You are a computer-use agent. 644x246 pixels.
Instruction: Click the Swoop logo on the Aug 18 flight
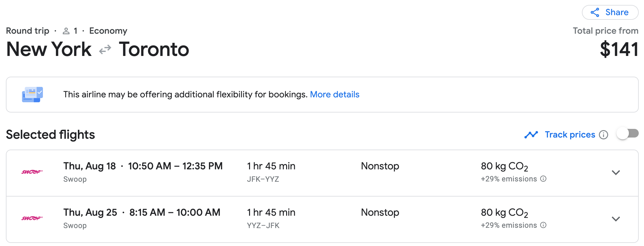pos(32,172)
